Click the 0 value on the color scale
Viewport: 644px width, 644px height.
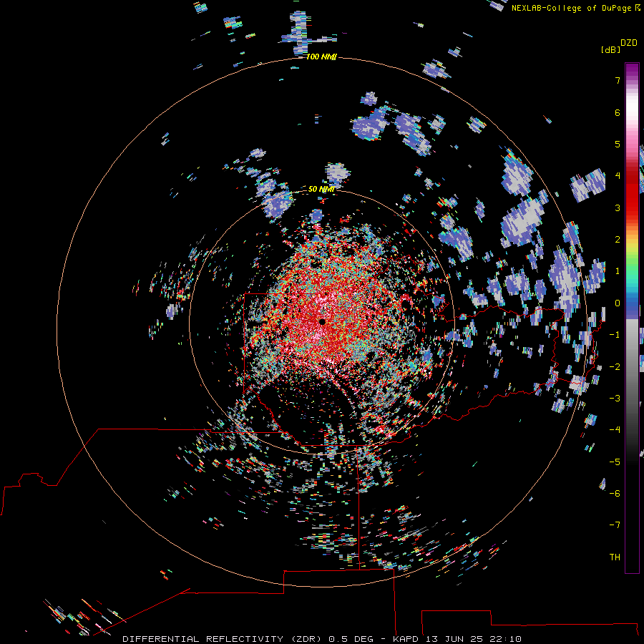click(618, 303)
